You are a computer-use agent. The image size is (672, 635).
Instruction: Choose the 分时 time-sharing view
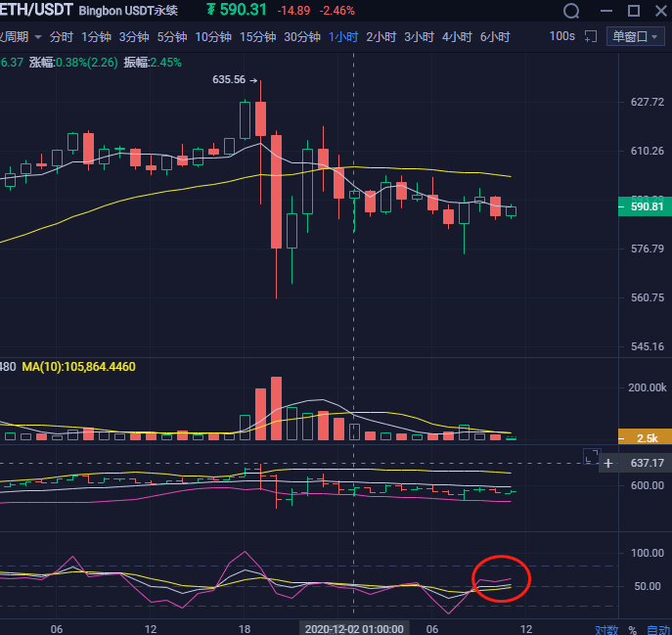click(61, 37)
